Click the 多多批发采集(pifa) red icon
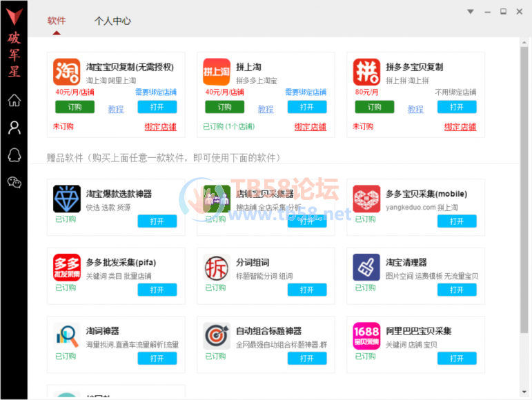 coord(67,268)
